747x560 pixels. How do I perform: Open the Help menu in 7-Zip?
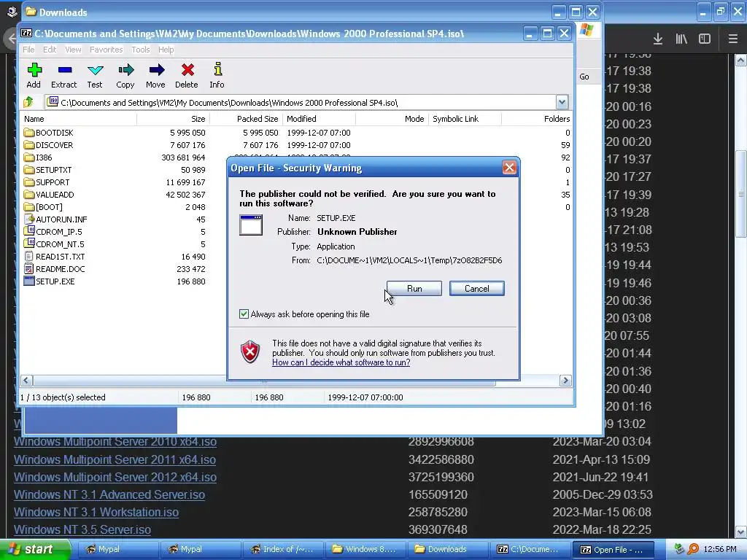[166, 50]
